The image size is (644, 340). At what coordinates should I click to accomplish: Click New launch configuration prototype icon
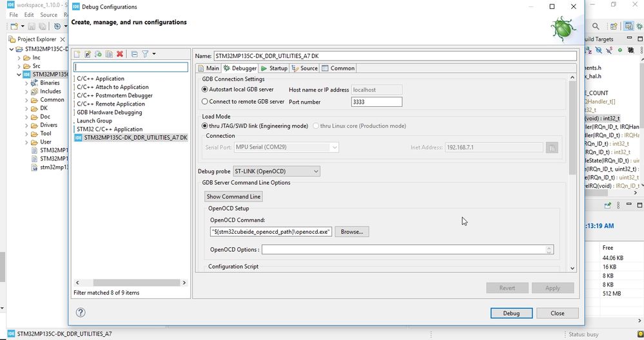(x=88, y=54)
